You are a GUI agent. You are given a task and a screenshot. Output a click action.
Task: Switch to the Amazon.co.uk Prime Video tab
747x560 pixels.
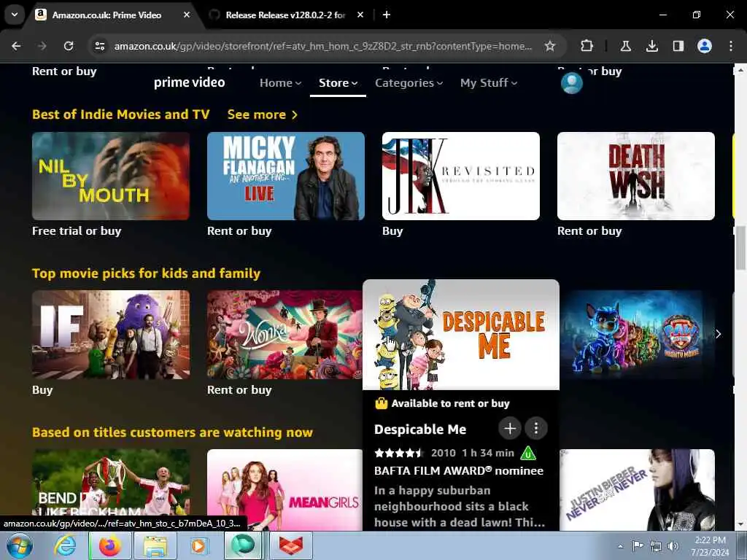(107, 15)
